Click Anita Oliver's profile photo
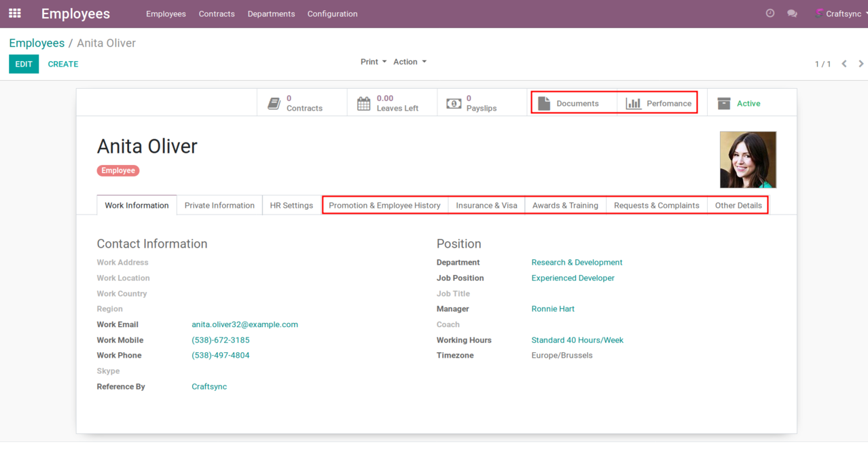Screen dimensions: 868x450 [748, 160]
